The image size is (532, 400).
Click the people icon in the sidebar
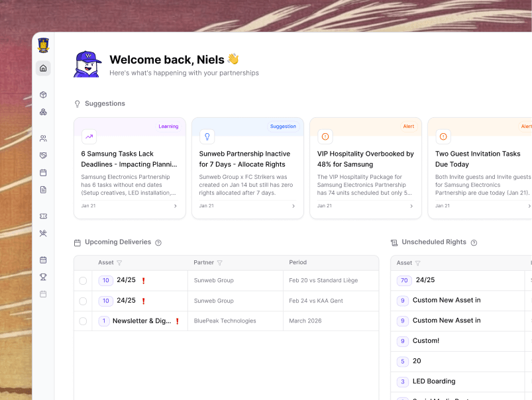[x=43, y=138]
